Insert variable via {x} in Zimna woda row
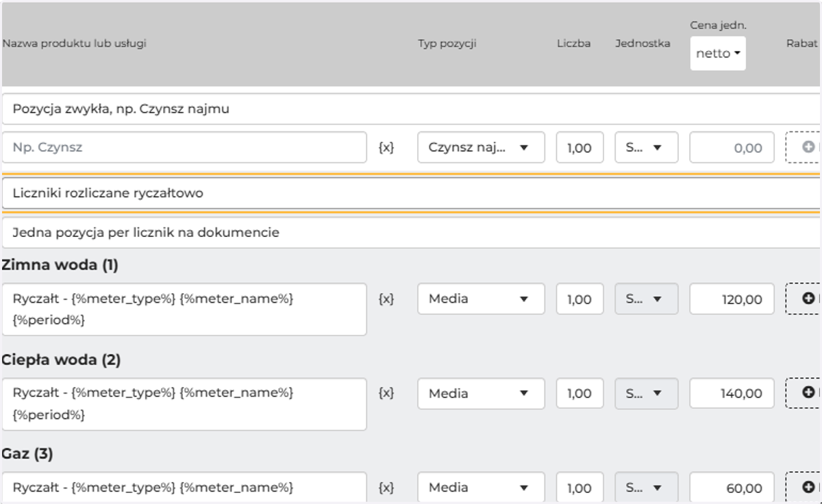This screenshot has width=822, height=504. click(386, 299)
